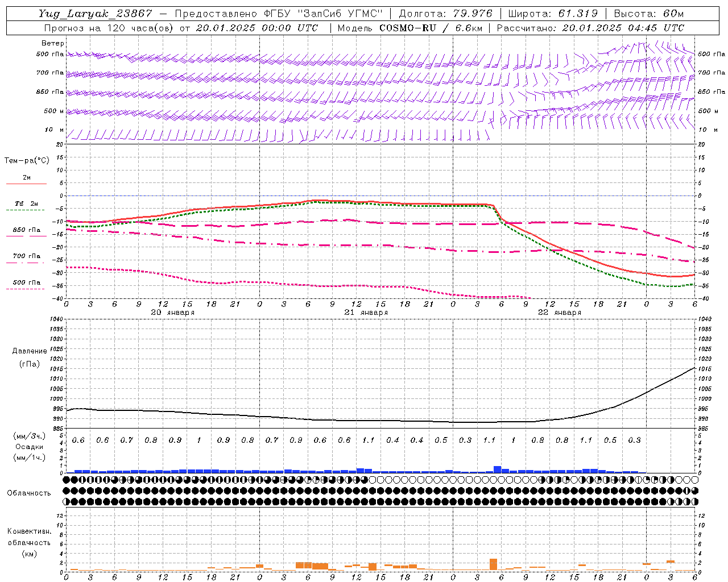Click the Ветер panel label
This screenshot has width=728, height=582.
(53, 43)
